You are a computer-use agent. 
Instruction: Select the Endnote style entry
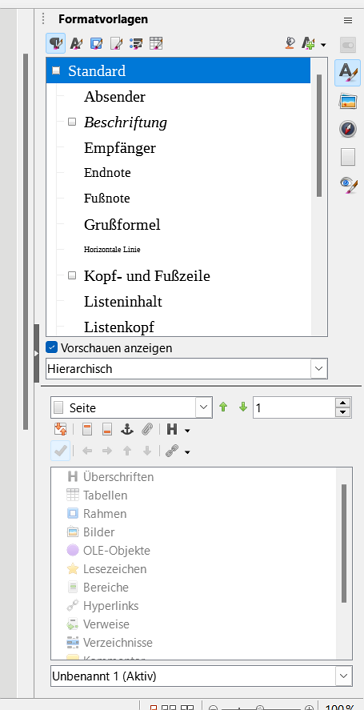point(107,173)
